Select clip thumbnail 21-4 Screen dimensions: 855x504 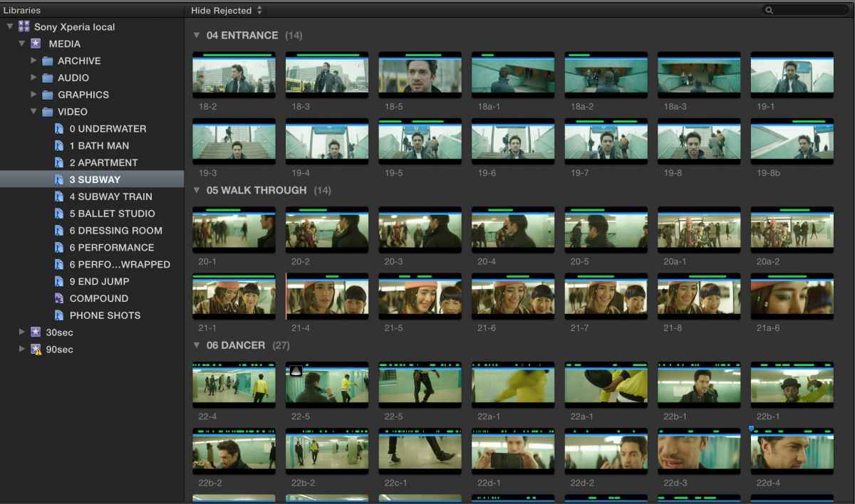[327, 296]
